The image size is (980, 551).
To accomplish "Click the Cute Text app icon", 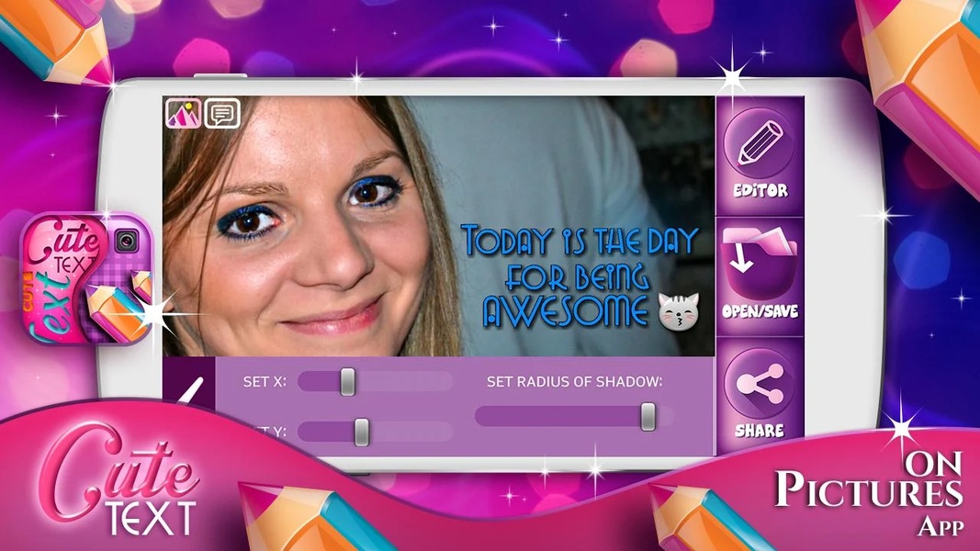I will [87, 279].
